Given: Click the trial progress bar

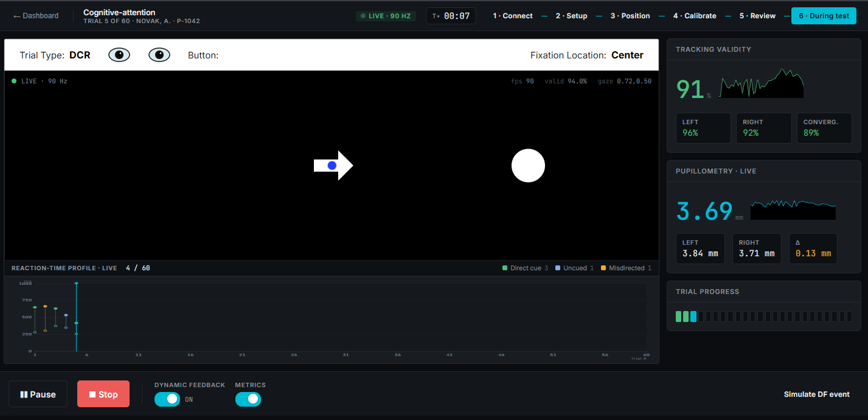Looking at the screenshot, I should coord(764,317).
